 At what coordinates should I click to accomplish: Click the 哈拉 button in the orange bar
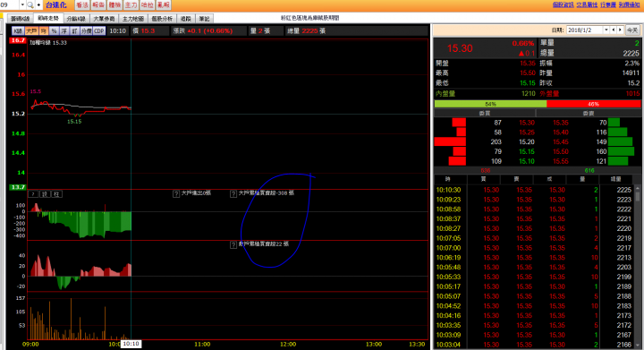(147, 5)
